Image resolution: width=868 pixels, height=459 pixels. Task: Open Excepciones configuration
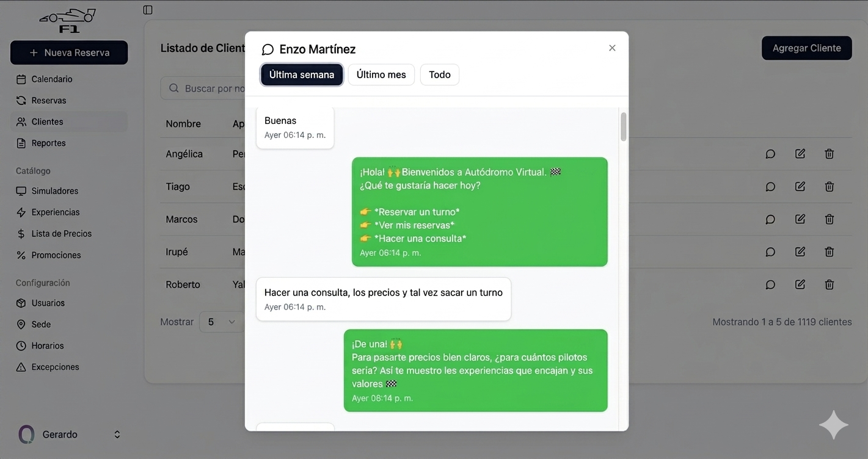[x=69, y=367]
